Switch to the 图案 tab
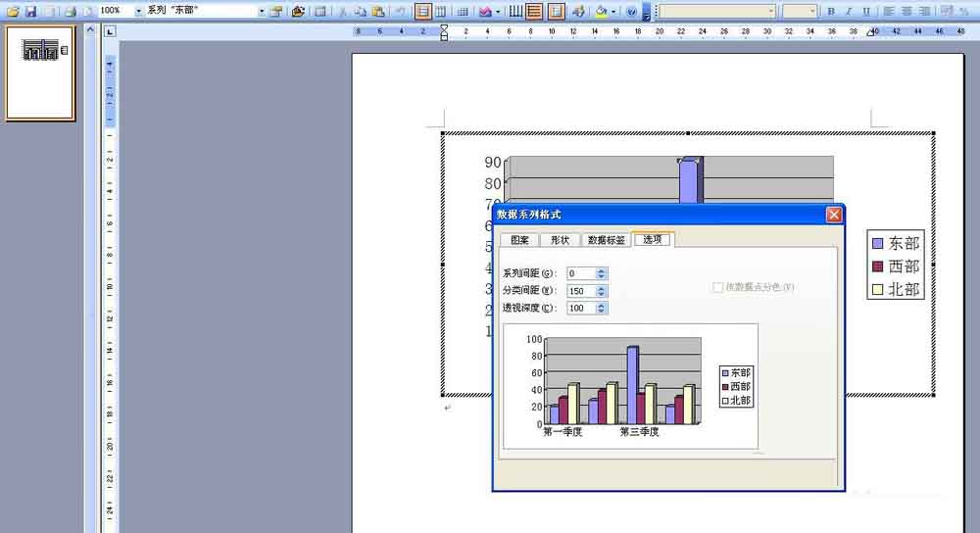Screen dimensions: 980x533 coord(519,240)
